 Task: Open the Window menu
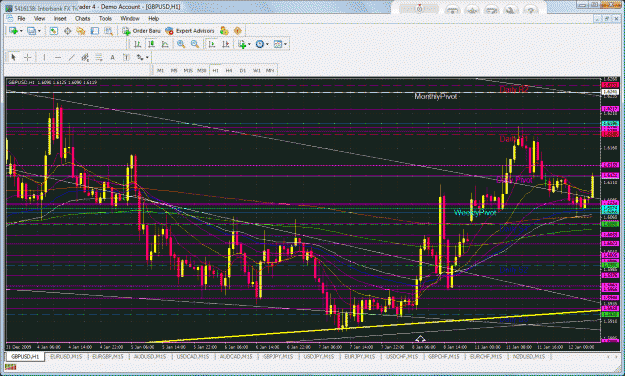point(130,18)
